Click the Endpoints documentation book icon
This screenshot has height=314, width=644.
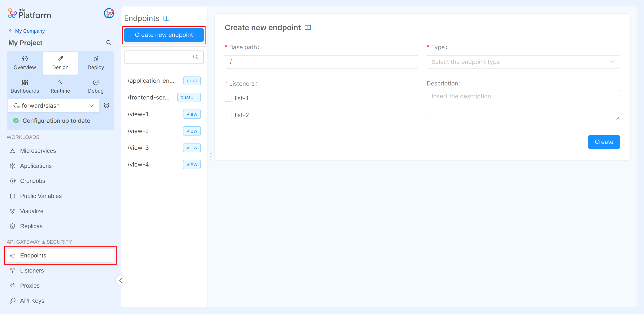click(167, 18)
